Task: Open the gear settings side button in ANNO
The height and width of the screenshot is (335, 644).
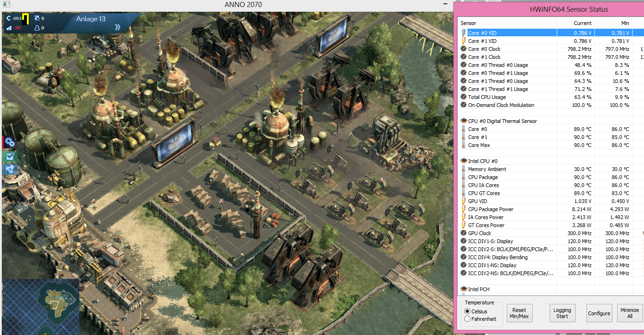Action: pos(9,142)
